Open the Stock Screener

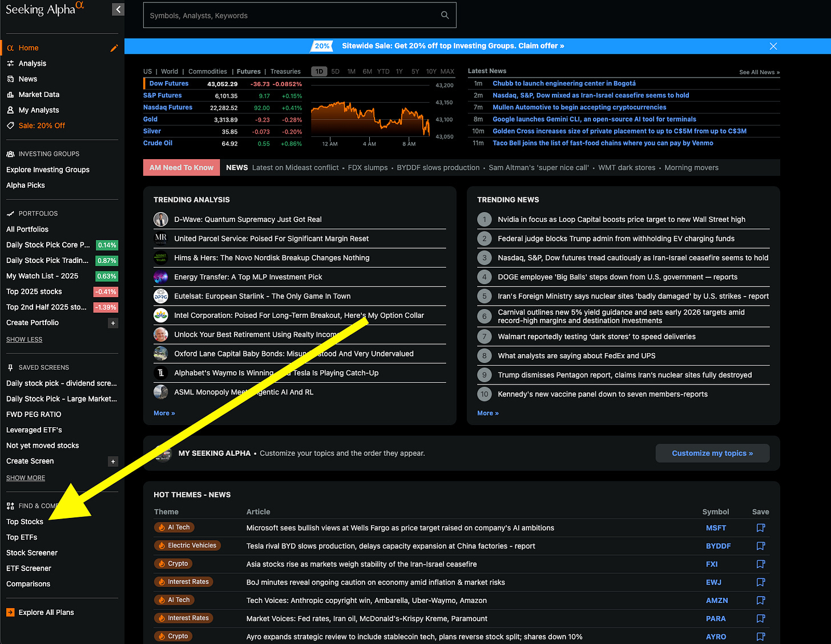(32, 553)
